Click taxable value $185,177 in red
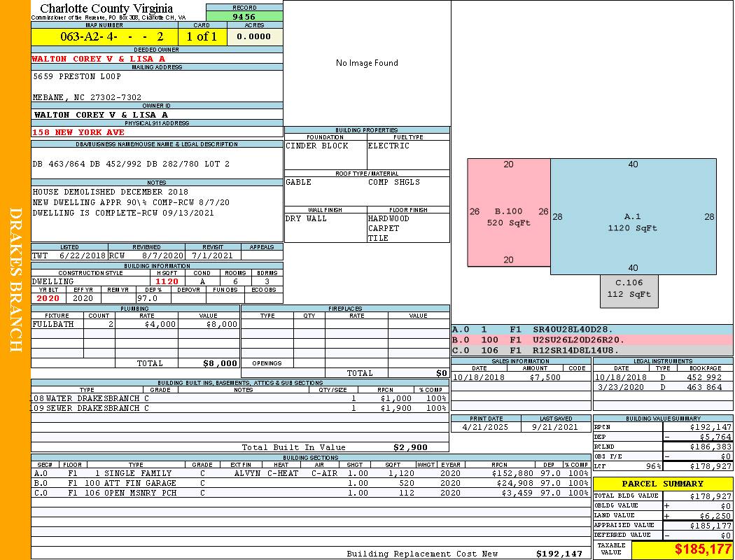The width and height of the screenshot is (735, 560). [703, 549]
